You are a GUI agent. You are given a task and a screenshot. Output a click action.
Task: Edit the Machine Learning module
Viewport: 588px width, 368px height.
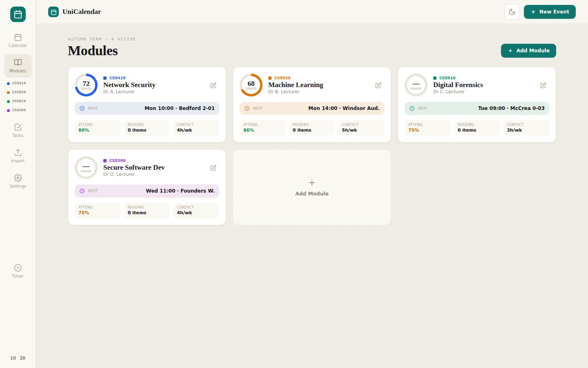click(378, 85)
